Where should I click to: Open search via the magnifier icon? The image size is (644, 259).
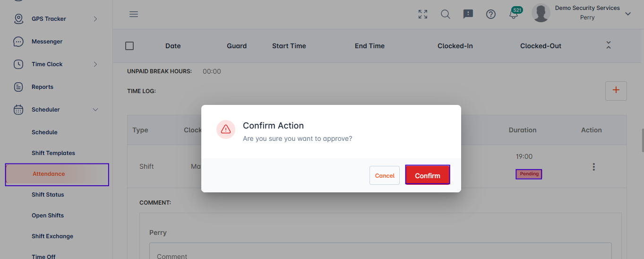446,14
